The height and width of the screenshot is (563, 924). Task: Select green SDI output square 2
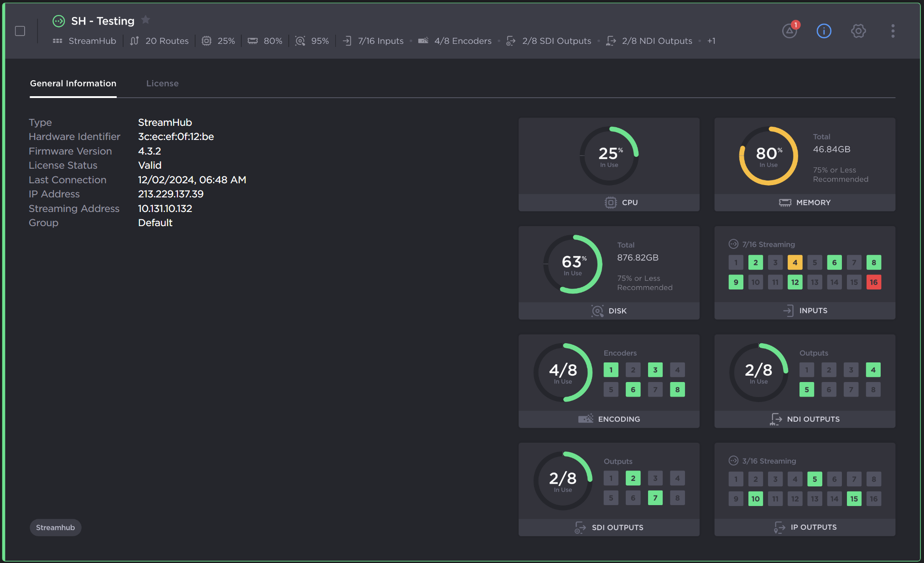[x=633, y=478]
